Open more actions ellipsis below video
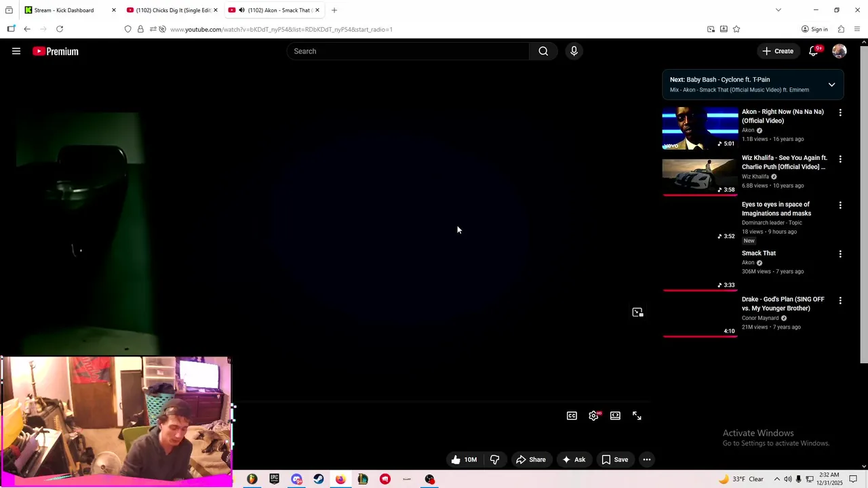868x488 pixels. (x=647, y=460)
